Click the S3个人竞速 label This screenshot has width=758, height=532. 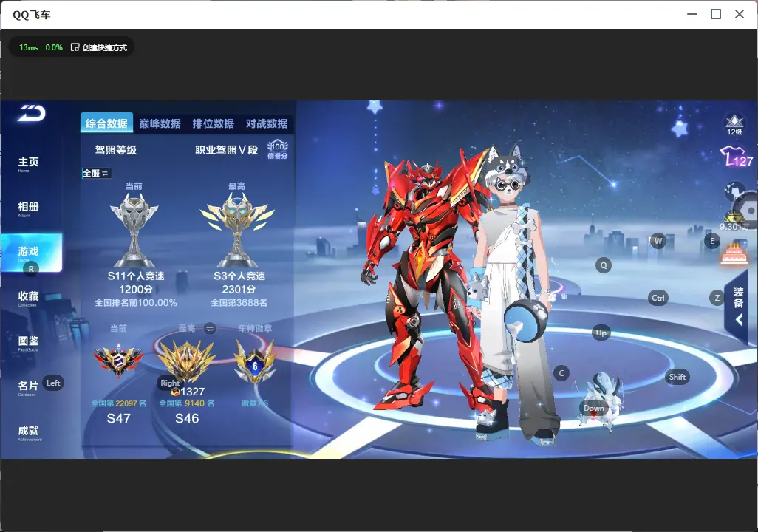point(239,276)
